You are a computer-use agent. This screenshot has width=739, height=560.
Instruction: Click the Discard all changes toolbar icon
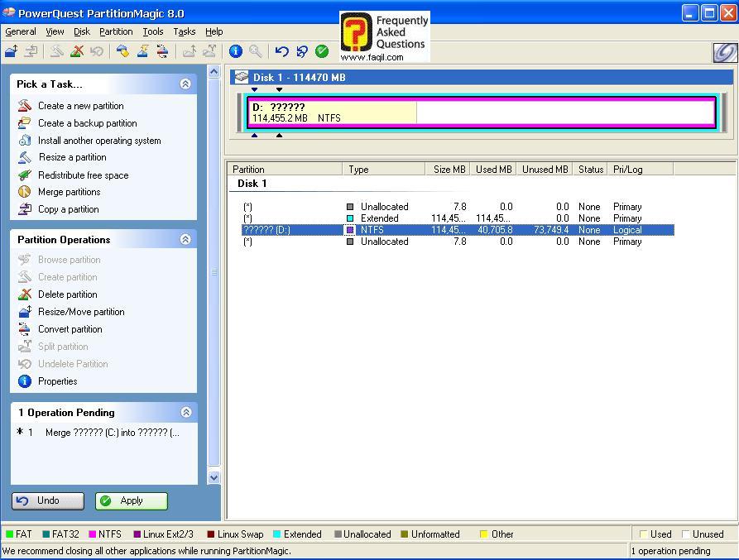(302, 51)
